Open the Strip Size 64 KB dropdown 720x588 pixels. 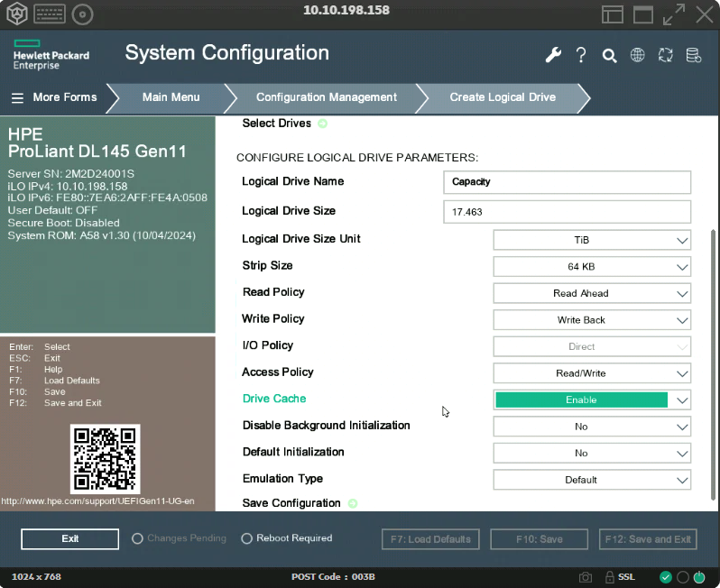(592, 267)
